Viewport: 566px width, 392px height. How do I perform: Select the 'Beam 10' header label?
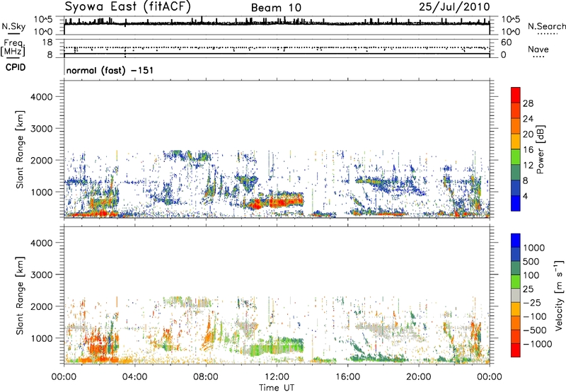pyautogui.click(x=276, y=8)
